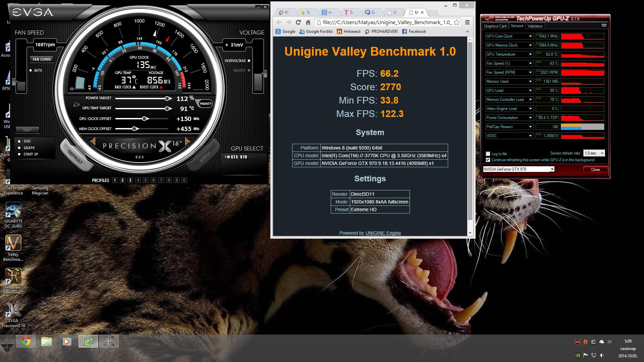Toggle the OSD option in Precision X
Screen dimensions: 644x362
(19, 141)
